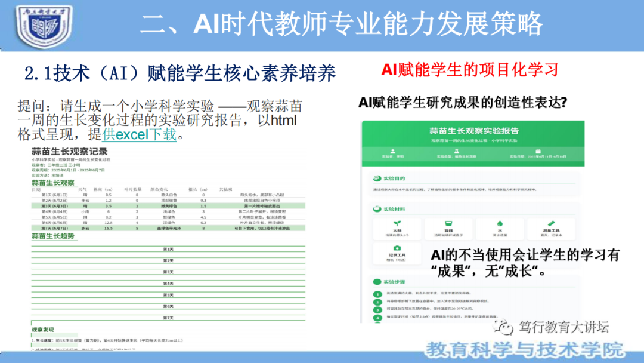The image size is (644, 363).
Task: Click the water drop icon on 水 card
Action: tap(500, 223)
